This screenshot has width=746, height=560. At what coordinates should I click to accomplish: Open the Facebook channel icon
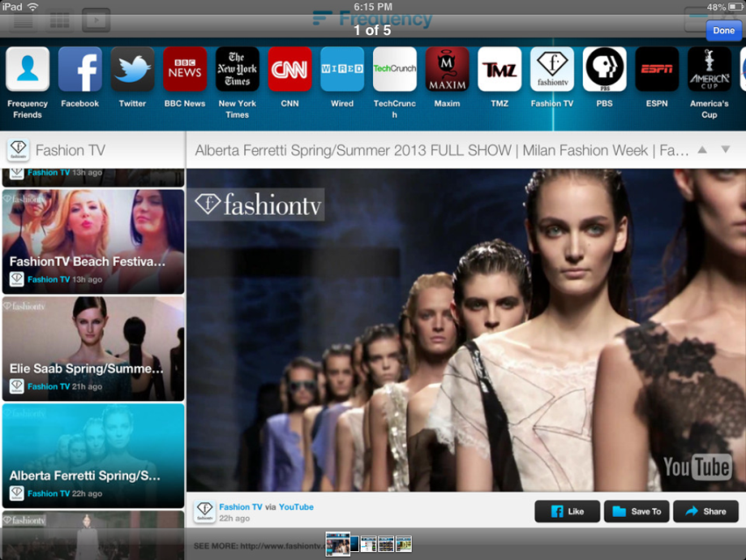(x=80, y=69)
